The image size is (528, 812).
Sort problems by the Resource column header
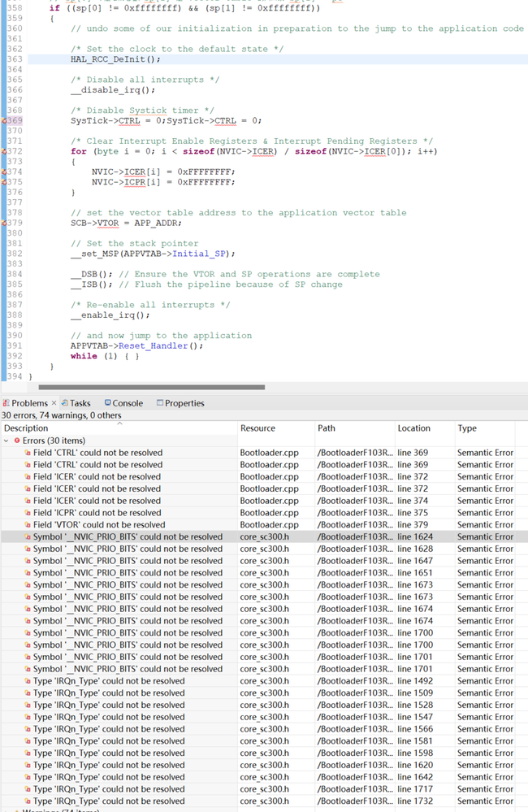coord(258,428)
